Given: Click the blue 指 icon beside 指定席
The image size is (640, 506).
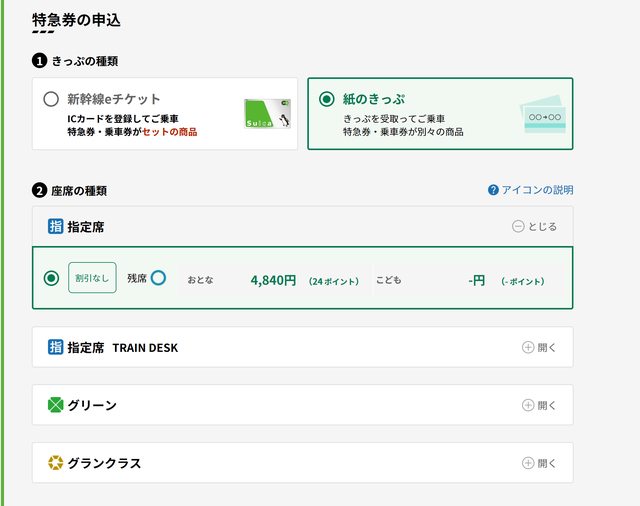Looking at the screenshot, I should point(55,227).
